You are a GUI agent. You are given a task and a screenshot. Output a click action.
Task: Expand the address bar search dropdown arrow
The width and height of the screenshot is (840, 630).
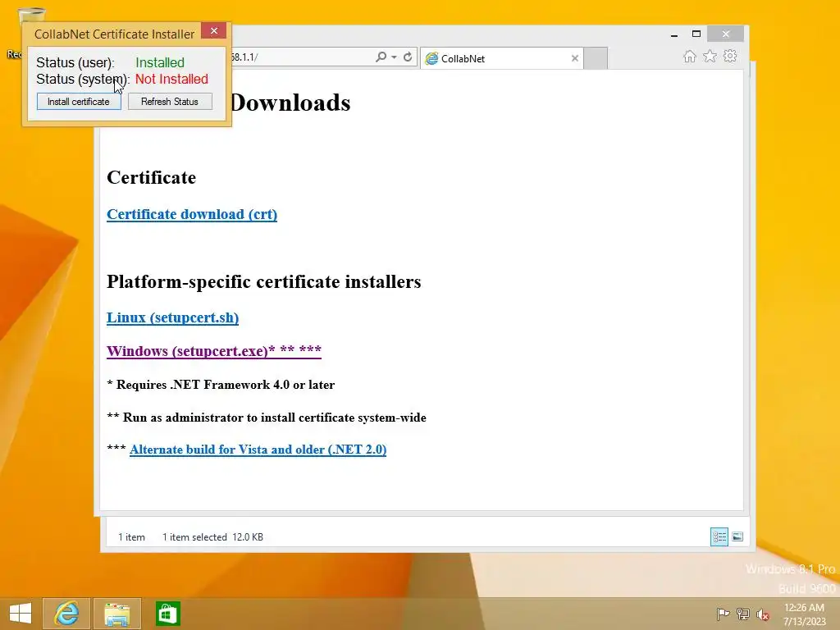click(395, 57)
